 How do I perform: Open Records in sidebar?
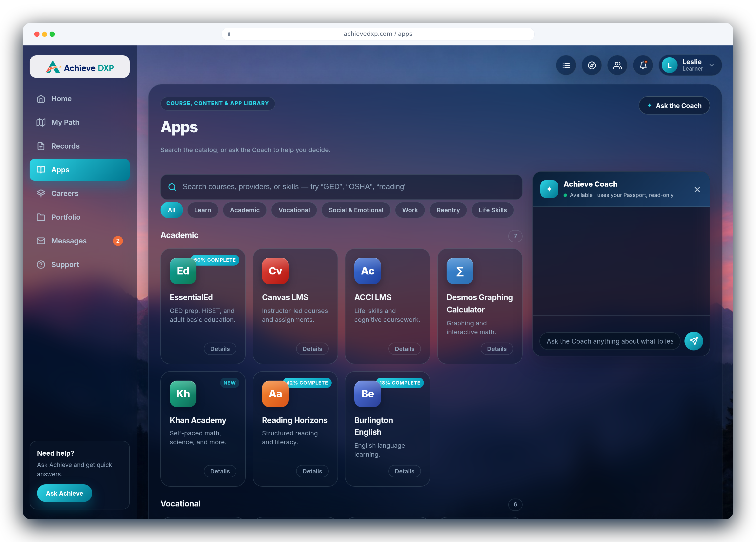(80, 146)
